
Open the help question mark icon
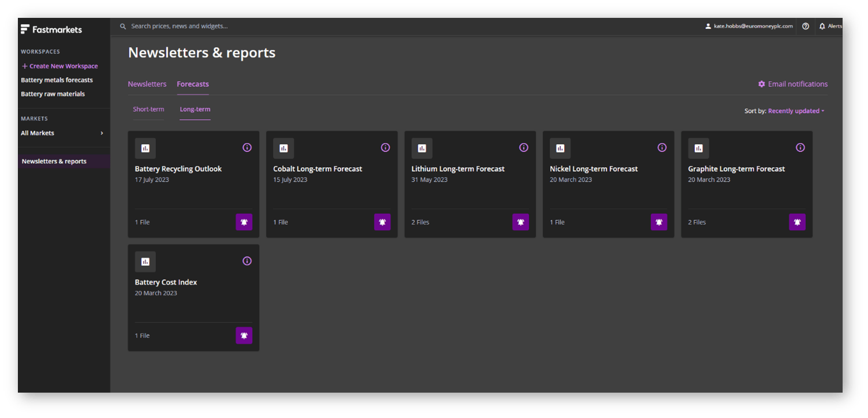coord(806,26)
